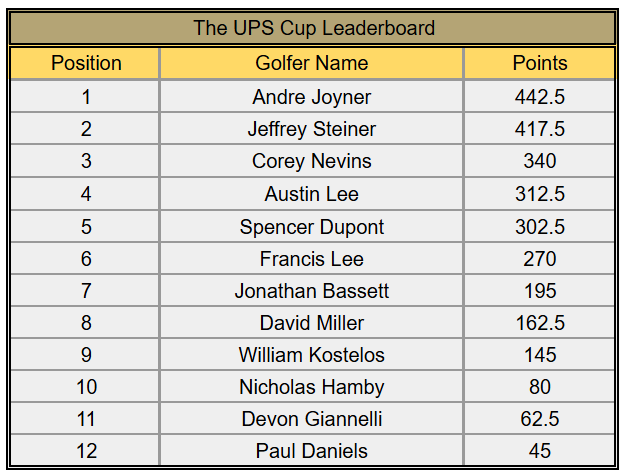
Task: Select the Position column header
Action: pyautogui.click(x=86, y=63)
